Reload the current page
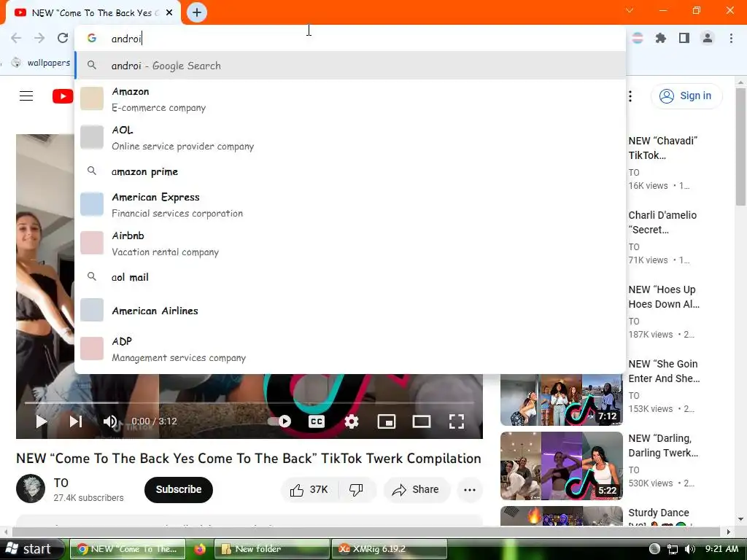 63,38
